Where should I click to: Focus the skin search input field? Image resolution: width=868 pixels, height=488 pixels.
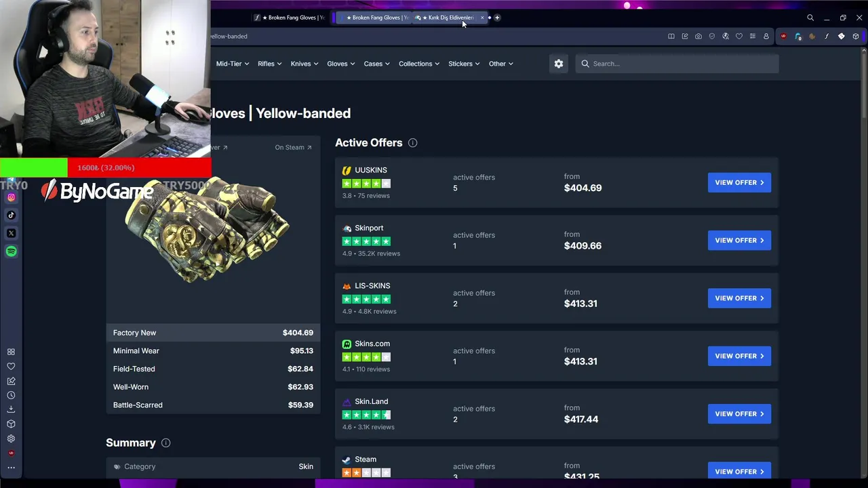[677, 64]
